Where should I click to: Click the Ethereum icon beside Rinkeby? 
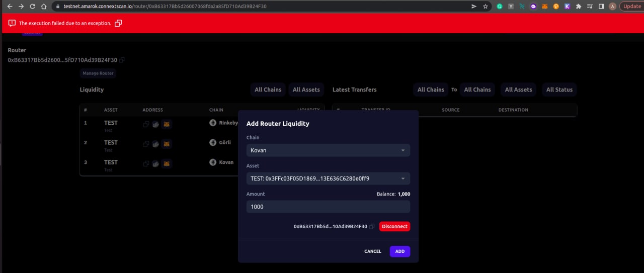tap(213, 123)
